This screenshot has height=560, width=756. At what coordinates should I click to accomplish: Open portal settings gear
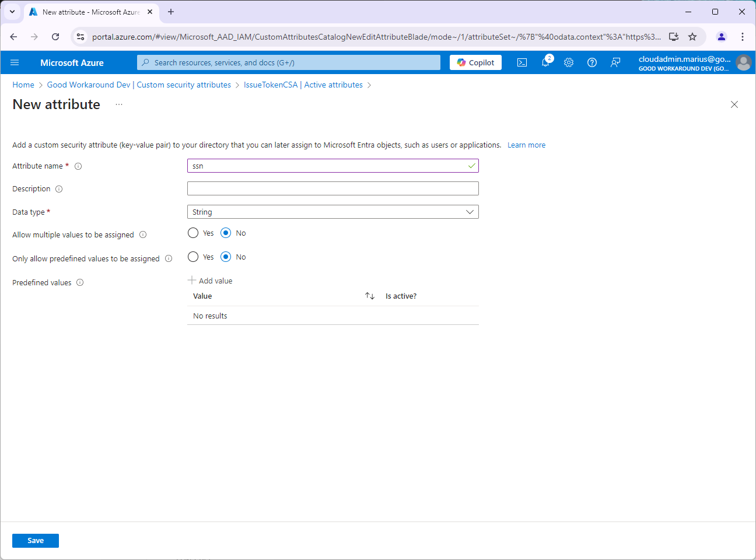[569, 62]
